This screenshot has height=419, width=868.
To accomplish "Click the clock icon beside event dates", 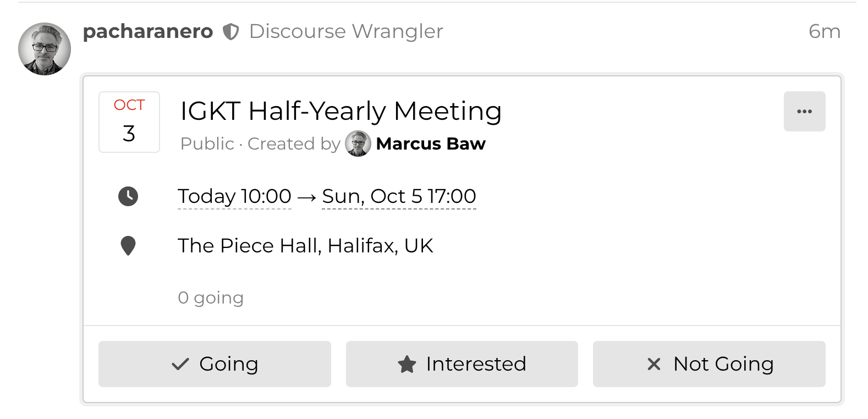I will coord(128,196).
